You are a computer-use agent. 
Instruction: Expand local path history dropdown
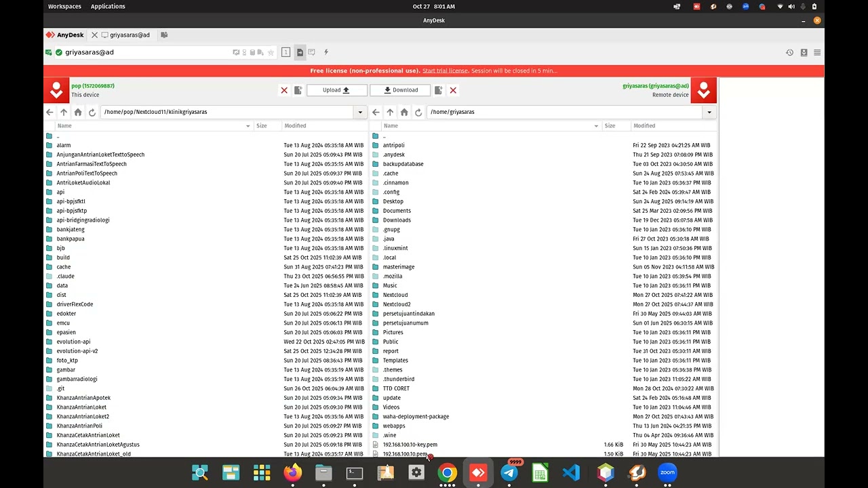coord(360,112)
